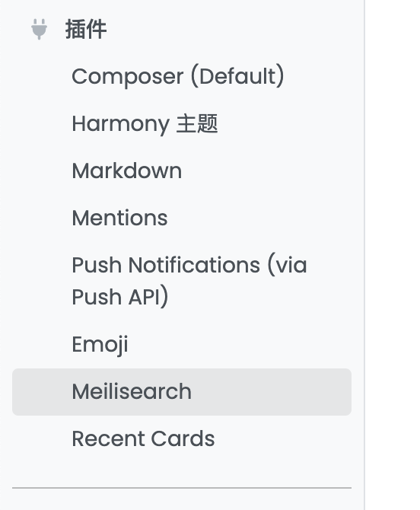This screenshot has height=510, width=420.
Task: Click the word Cards in Recent Cards
Action: [183, 438]
